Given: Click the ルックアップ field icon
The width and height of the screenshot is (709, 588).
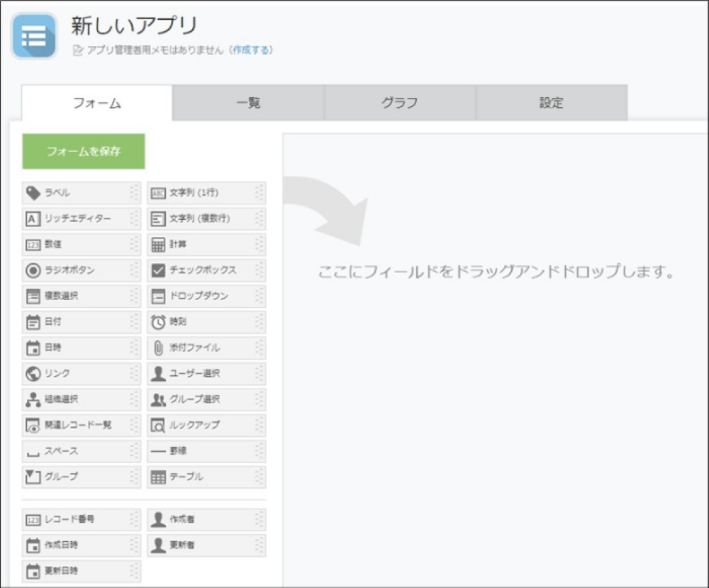Looking at the screenshot, I should (x=157, y=424).
